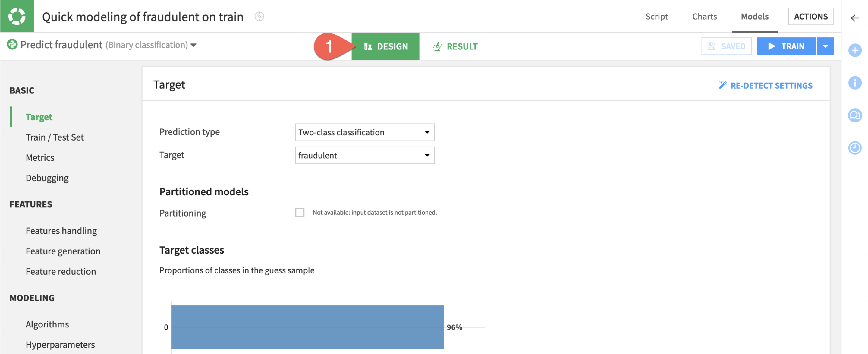The height and width of the screenshot is (354, 868).
Task: Expand the Prediction type dropdown
Action: pos(364,132)
